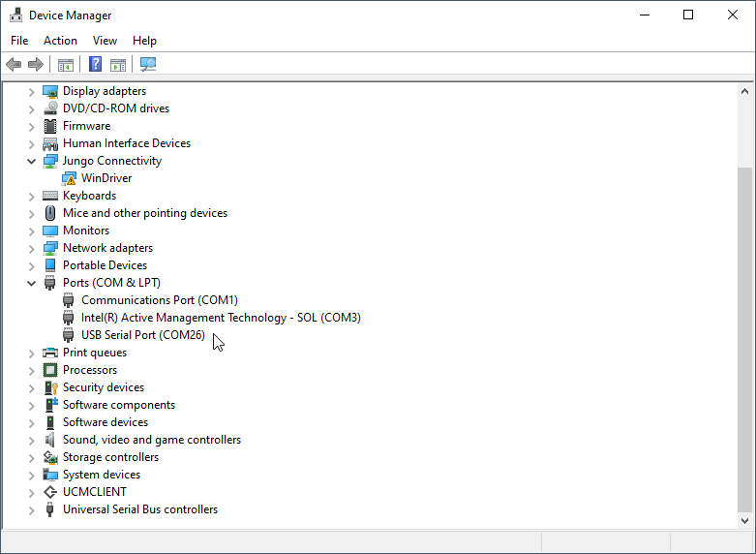Expand the Keyboards node

click(31, 197)
